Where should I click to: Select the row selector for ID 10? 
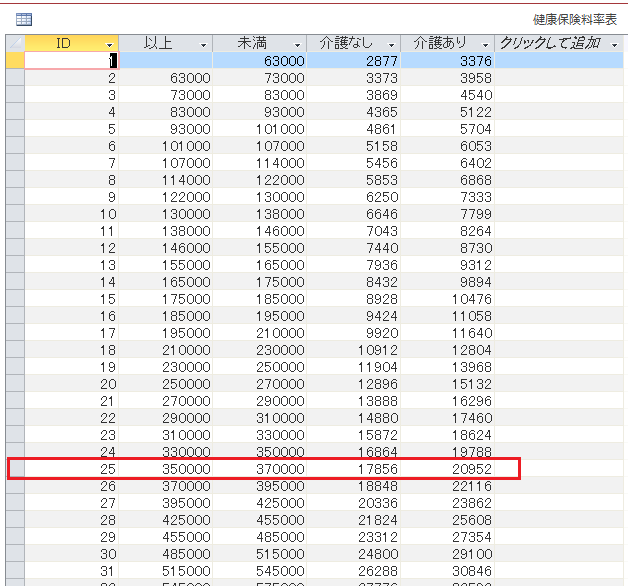click(14, 213)
